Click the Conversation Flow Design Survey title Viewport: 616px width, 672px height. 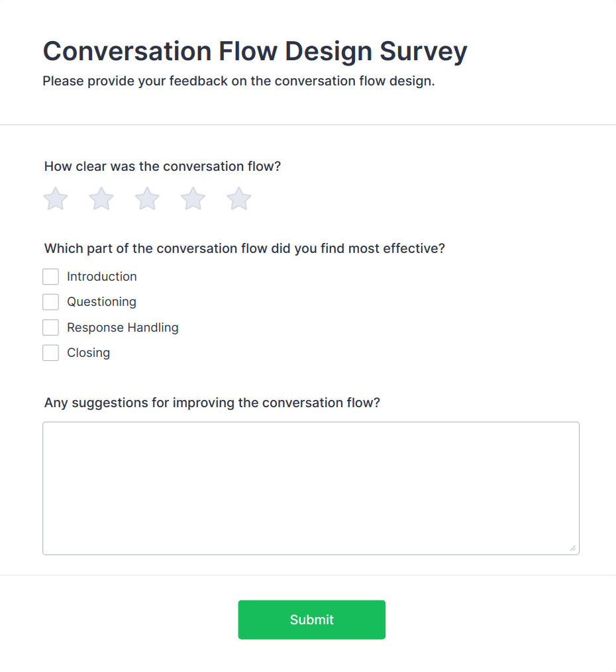pos(255,52)
